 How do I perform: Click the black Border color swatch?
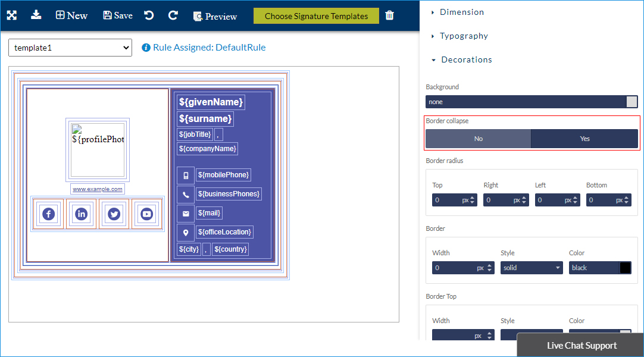tap(625, 268)
